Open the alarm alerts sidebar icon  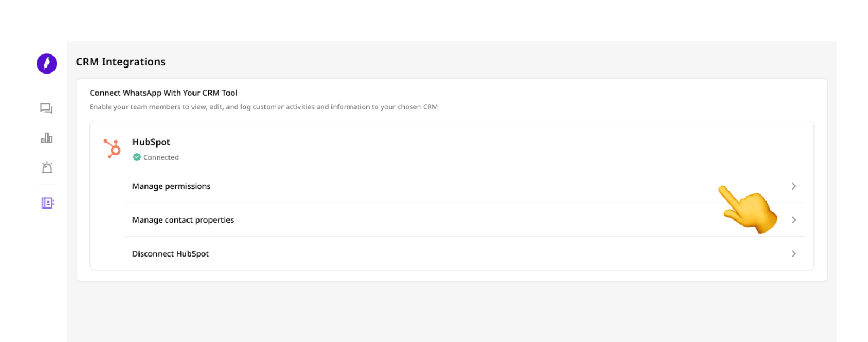pyautogui.click(x=47, y=167)
